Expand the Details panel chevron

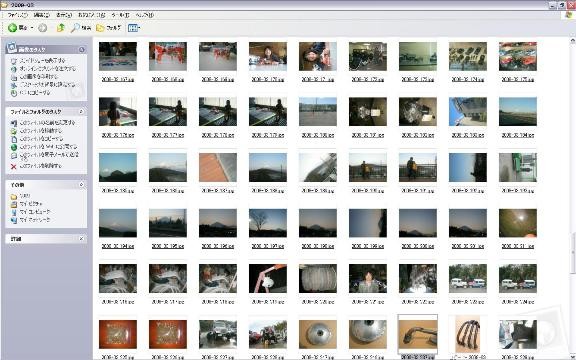[82, 238]
